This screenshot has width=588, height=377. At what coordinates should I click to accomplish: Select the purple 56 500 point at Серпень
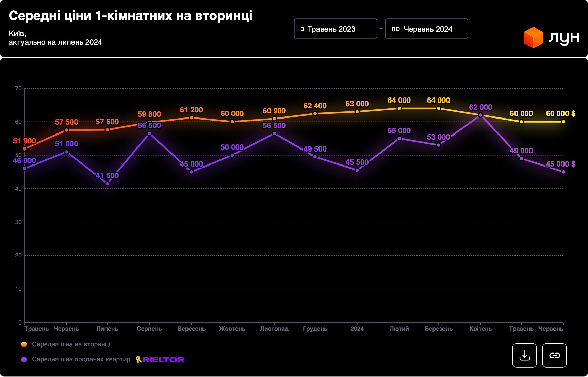click(x=149, y=133)
